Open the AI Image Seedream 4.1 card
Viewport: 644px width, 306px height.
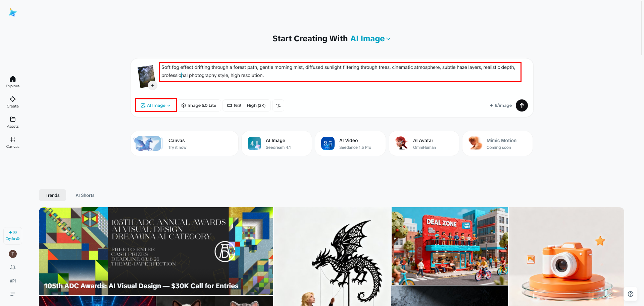277,143
